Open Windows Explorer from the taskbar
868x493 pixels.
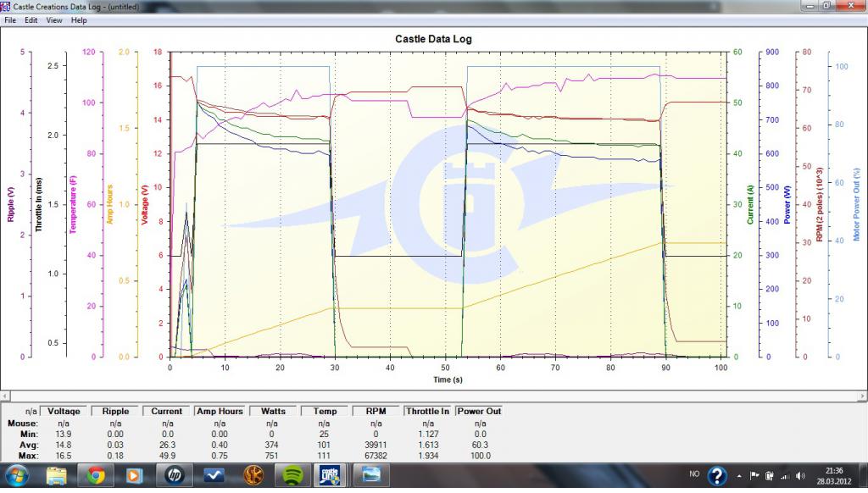tap(56, 475)
